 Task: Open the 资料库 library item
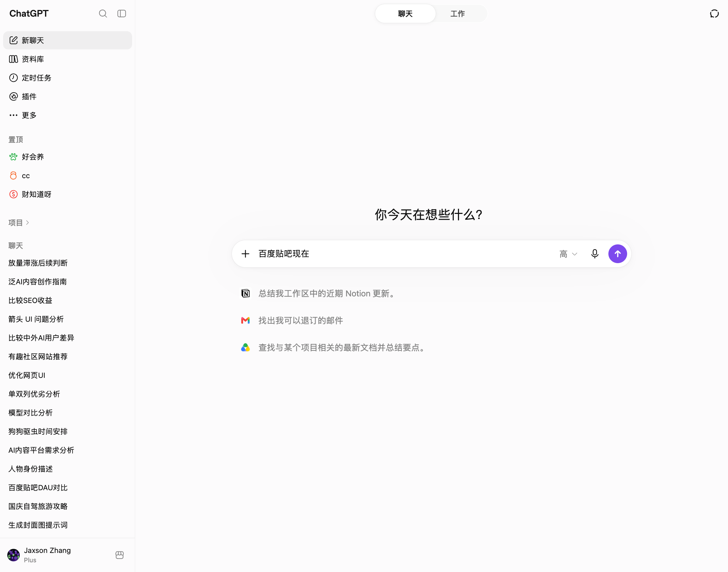(x=68, y=59)
